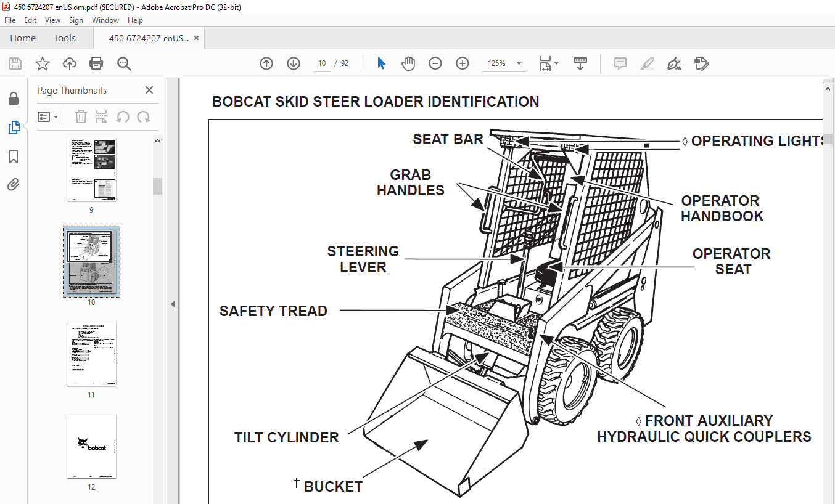Collapse the navigation pane with left arrow

click(173, 304)
